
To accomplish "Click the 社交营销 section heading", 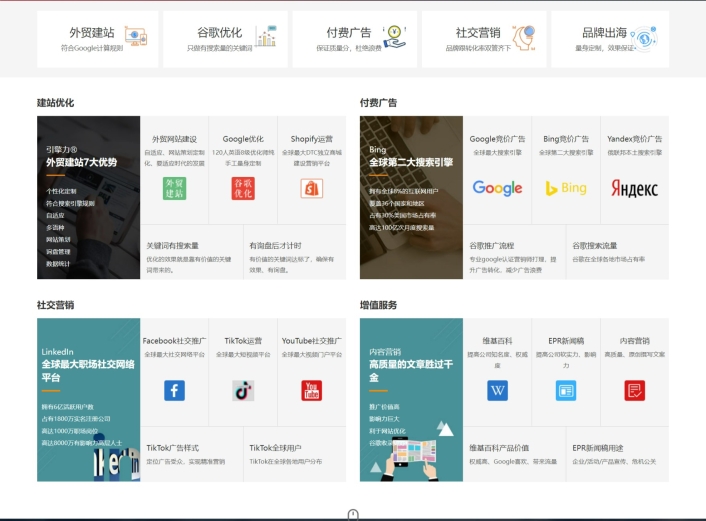I will coord(55,305).
